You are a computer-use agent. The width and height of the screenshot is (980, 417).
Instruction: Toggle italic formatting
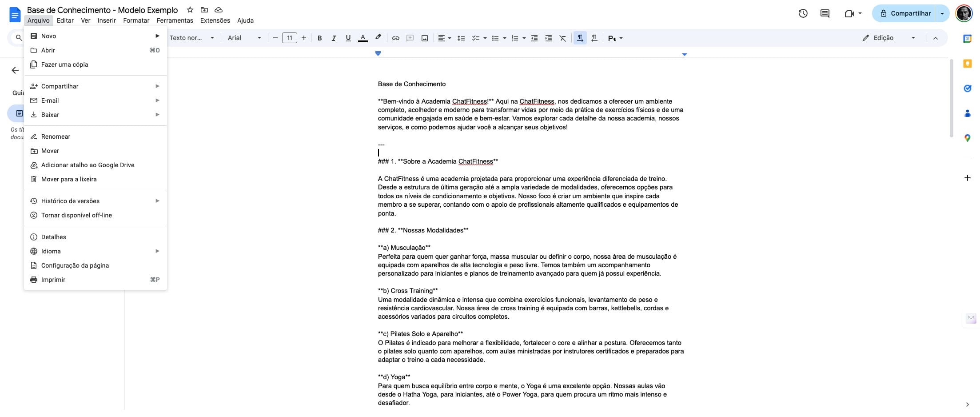click(334, 38)
